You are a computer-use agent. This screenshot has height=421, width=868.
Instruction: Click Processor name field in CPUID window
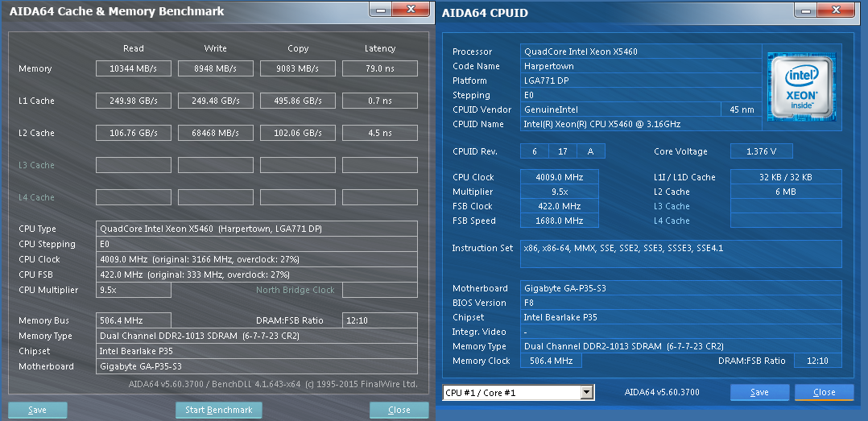point(641,52)
